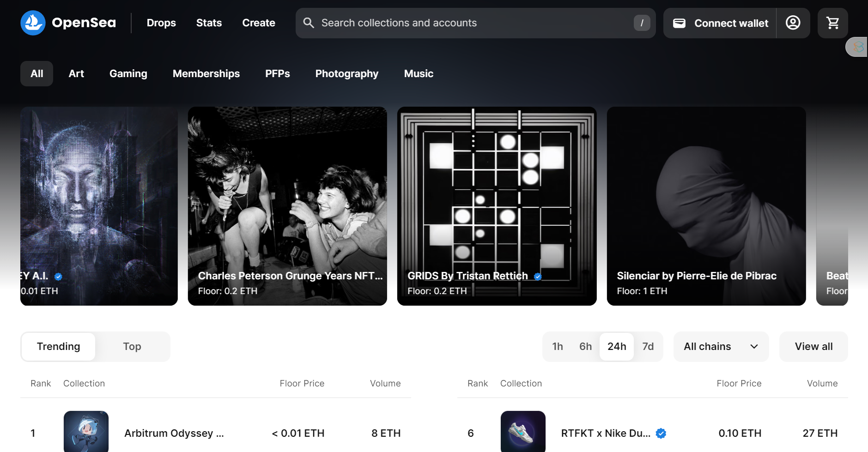Open the RTFKT x Nike Du... collection name
This screenshot has height=452, width=868.
pyautogui.click(x=606, y=433)
